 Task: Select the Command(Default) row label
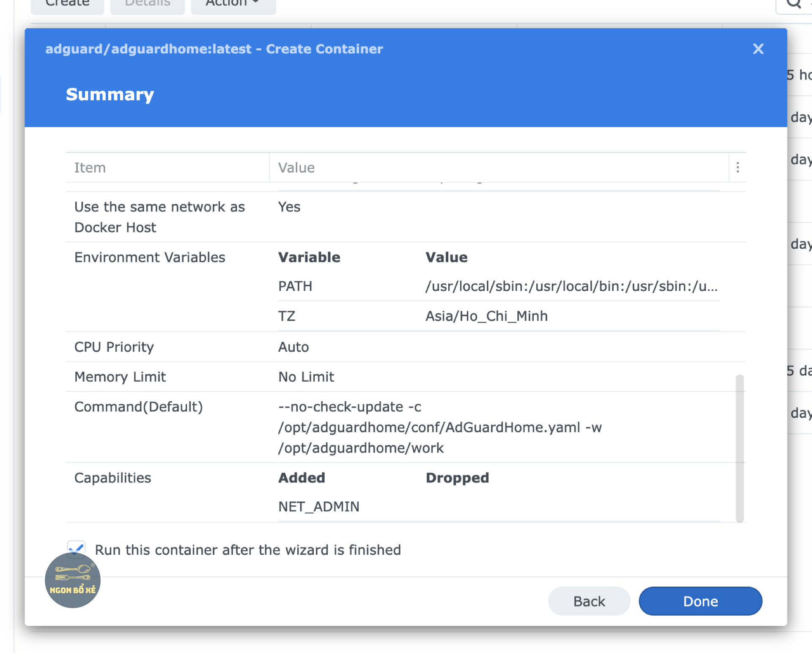139,406
